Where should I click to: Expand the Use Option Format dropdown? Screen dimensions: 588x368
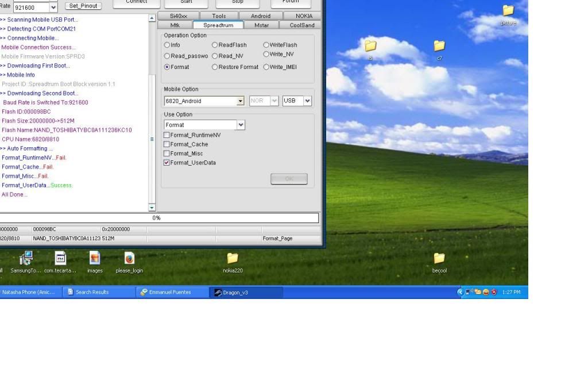coord(241,125)
